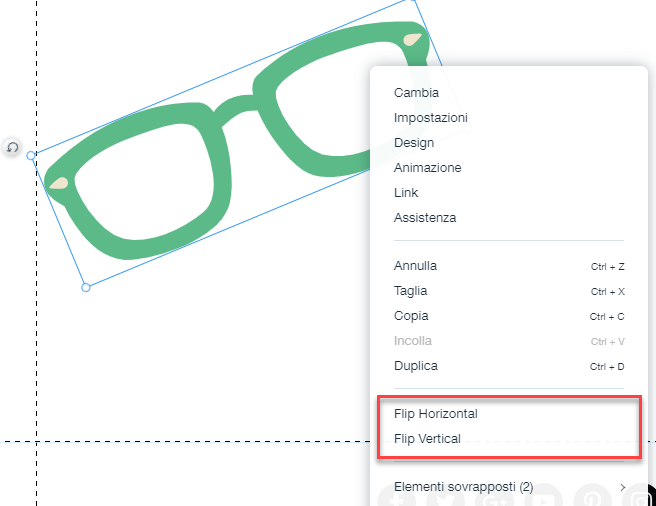Click the rotate handle icon beside the glasses
The height and width of the screenshot is (506, 656).
click(12, 148)
